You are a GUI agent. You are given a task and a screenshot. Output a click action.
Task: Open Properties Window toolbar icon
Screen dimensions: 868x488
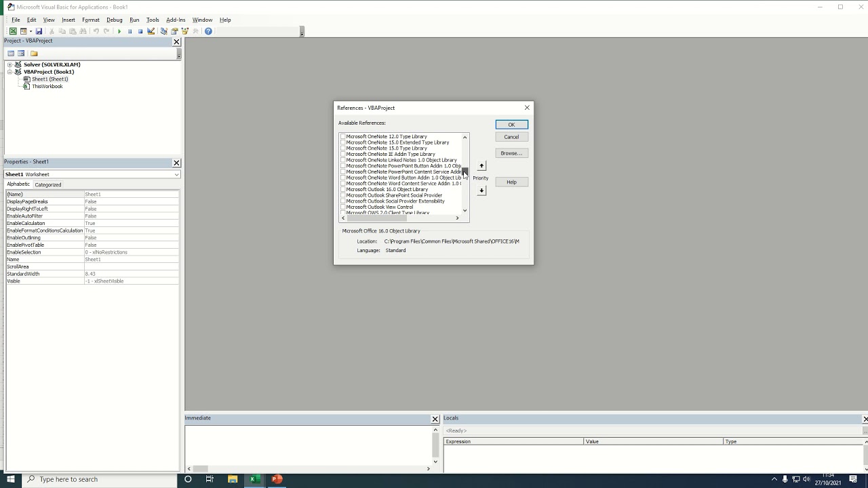[174, 31]
